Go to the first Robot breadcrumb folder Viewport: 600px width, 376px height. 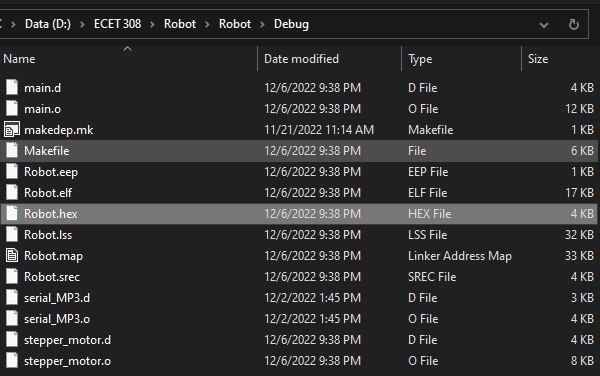(180, 24)
